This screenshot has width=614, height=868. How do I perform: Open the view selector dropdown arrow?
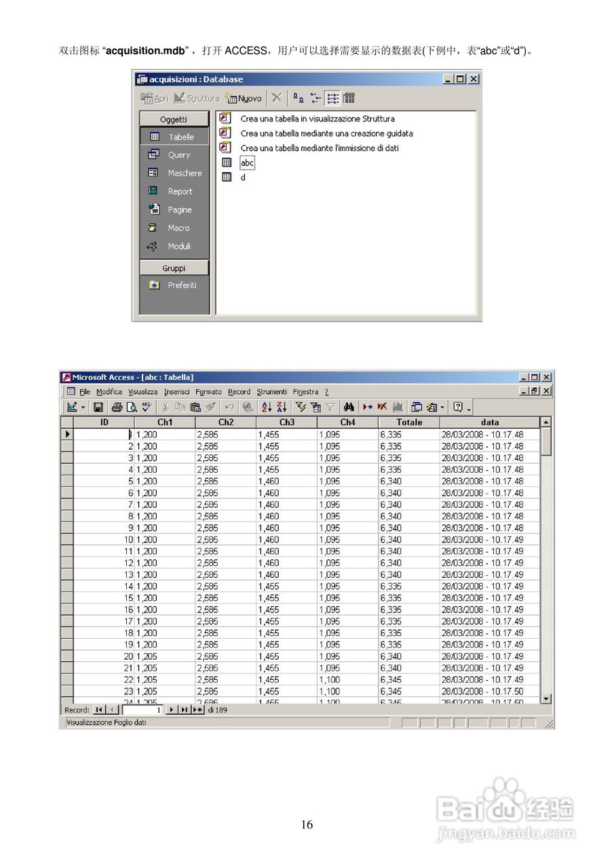point(83,407)
